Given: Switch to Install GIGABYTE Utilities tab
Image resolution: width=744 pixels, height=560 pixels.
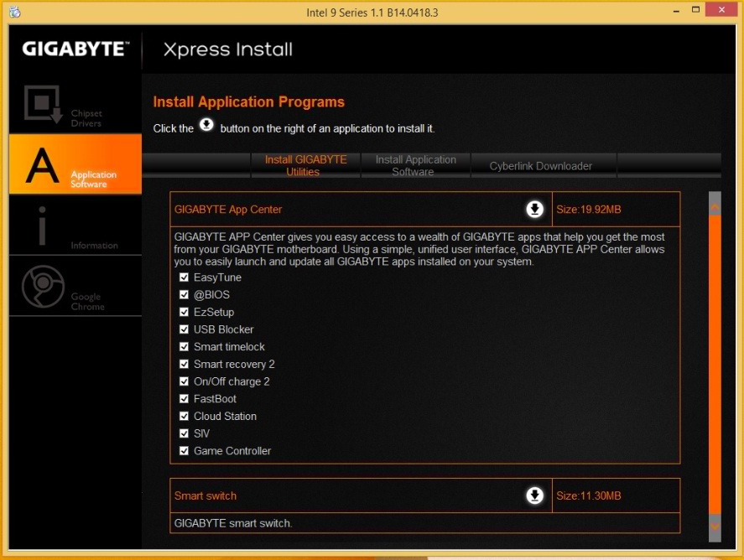Looking at the screenshot, I should click(305, 165).
